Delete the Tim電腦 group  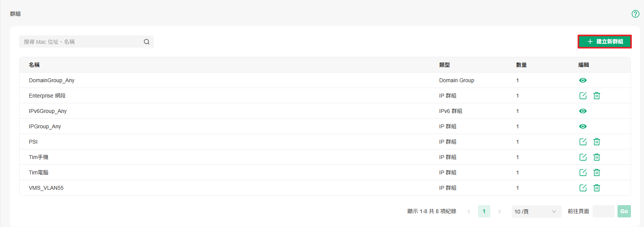point(597,172)
